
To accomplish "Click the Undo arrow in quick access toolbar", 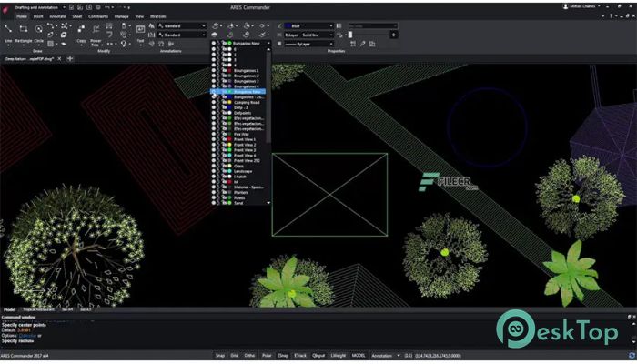I will coord(106,7).
